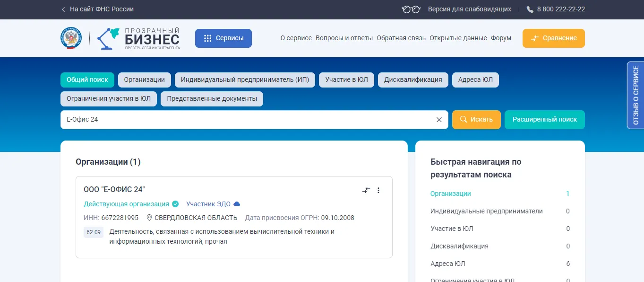
Task: Jump to Дисквалификация in quick navigation
Action: (x=460, y=246)
